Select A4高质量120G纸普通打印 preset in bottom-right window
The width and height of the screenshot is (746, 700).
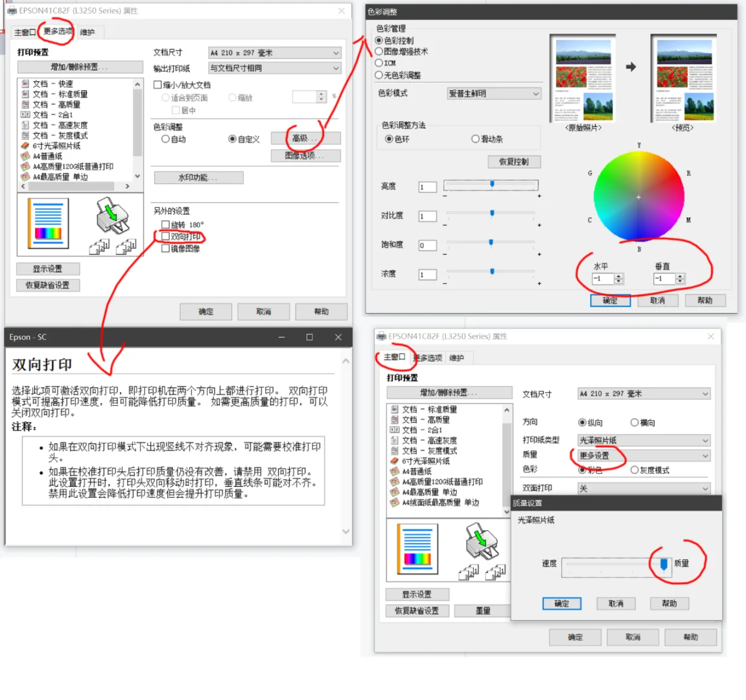coord(436,482)
